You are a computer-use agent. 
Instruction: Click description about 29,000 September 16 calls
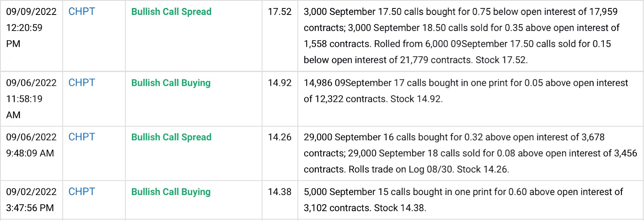coord(470,153)
